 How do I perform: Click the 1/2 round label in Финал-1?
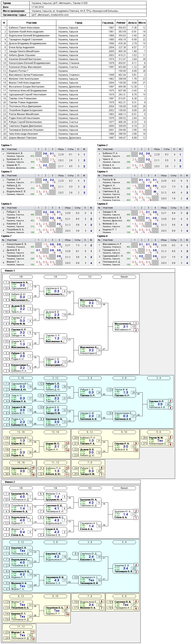pos(90,277)
